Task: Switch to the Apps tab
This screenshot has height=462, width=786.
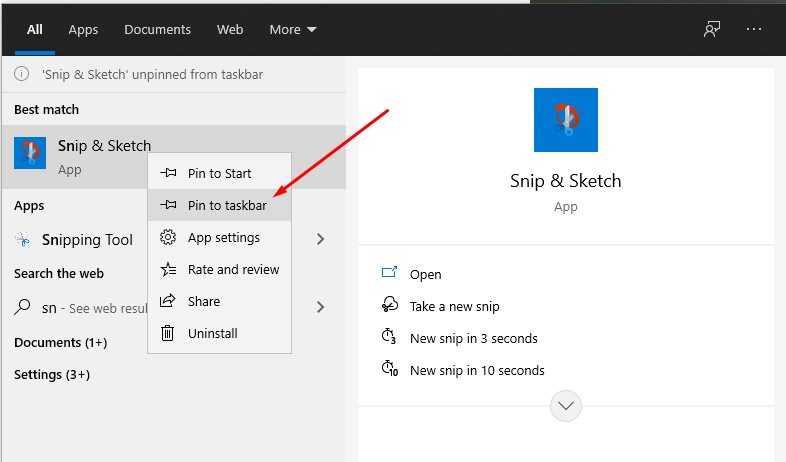Action: point(83,30)
